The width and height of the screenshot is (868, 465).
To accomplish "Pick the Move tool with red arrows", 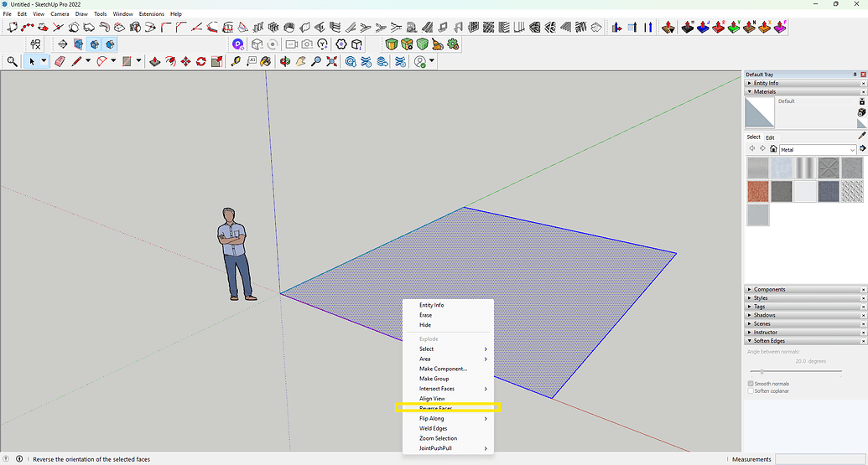I will [186, 61].
